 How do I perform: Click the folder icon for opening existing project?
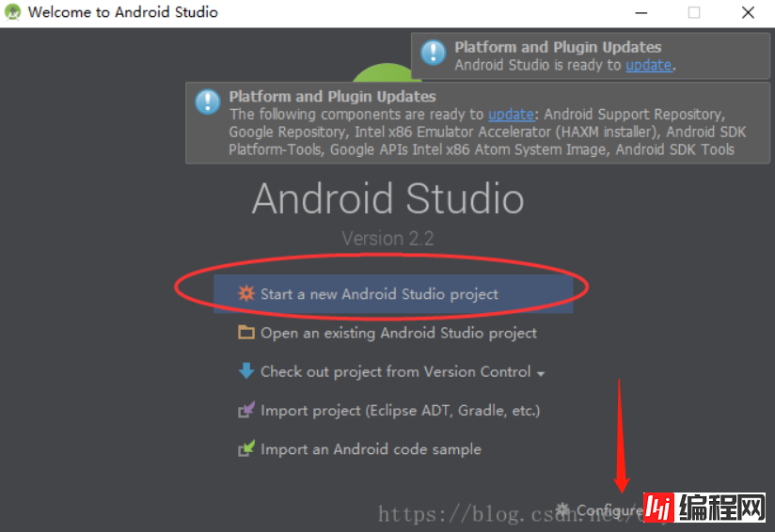[246, 333]
